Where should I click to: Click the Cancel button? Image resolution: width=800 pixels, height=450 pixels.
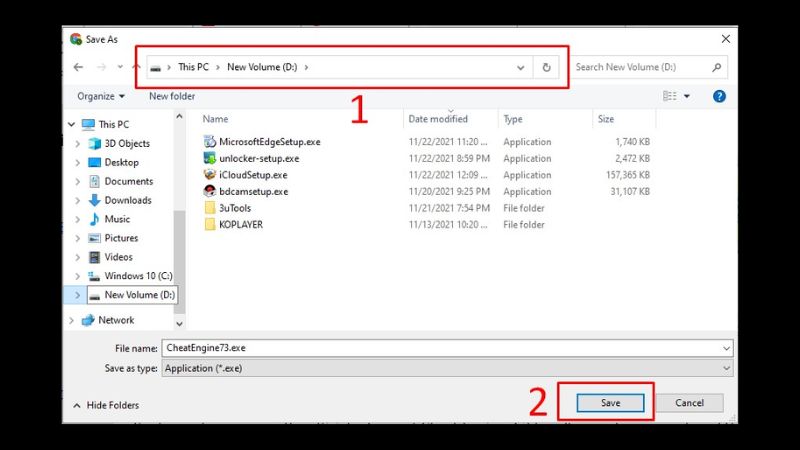[x=689, y=403]
